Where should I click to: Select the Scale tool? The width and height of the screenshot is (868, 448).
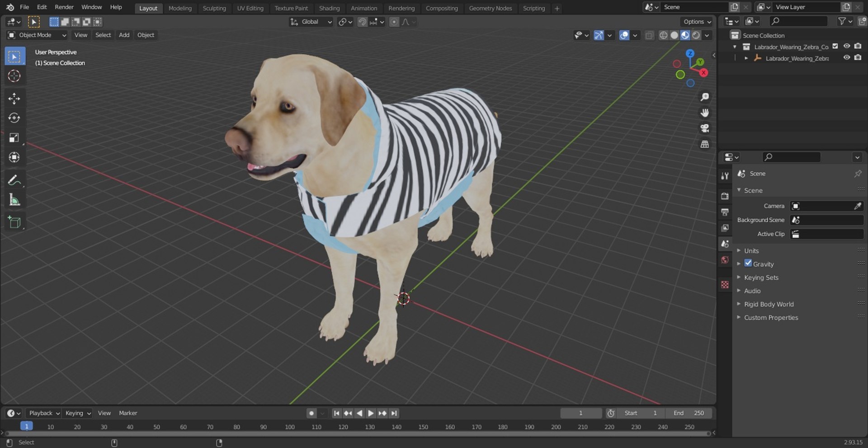[x=14, y=137]
